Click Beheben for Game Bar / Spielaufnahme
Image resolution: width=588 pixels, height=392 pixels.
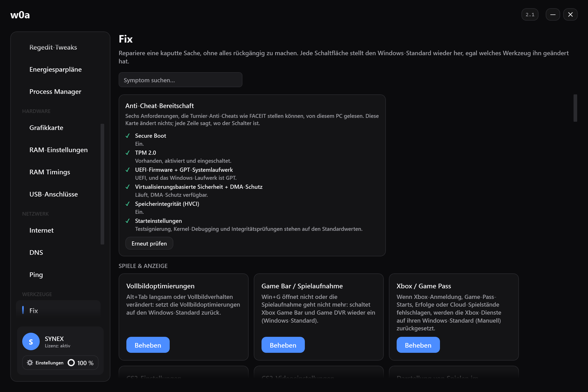pyautogui.click(x=283, y=345)
